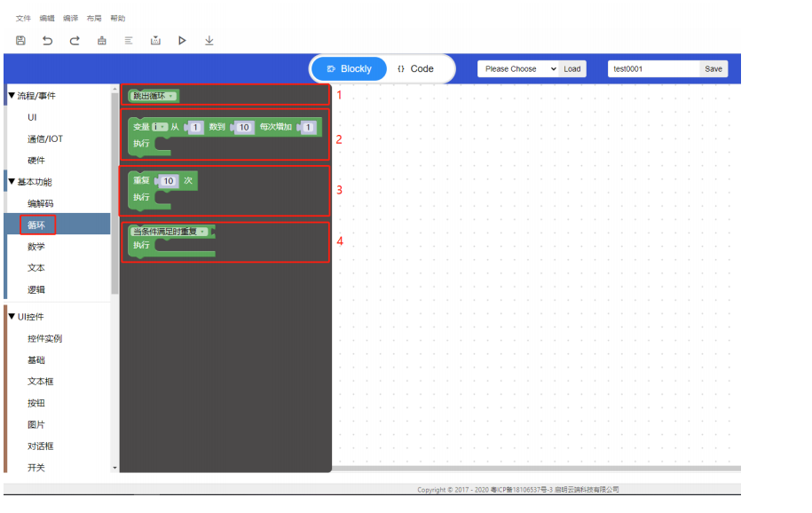Viewport: 812px width, 513px height.
Task: Select the 硬件 category
Action: [36, 161]
